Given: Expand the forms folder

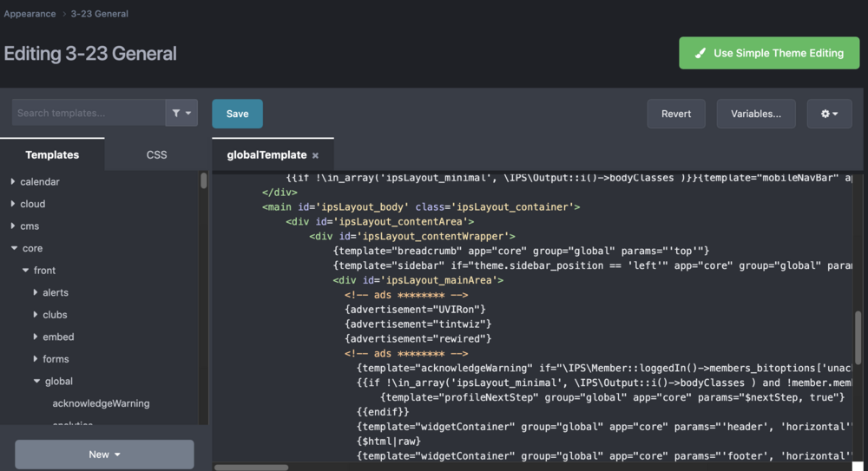Looking at the screenshot, I should click(36, 358).
